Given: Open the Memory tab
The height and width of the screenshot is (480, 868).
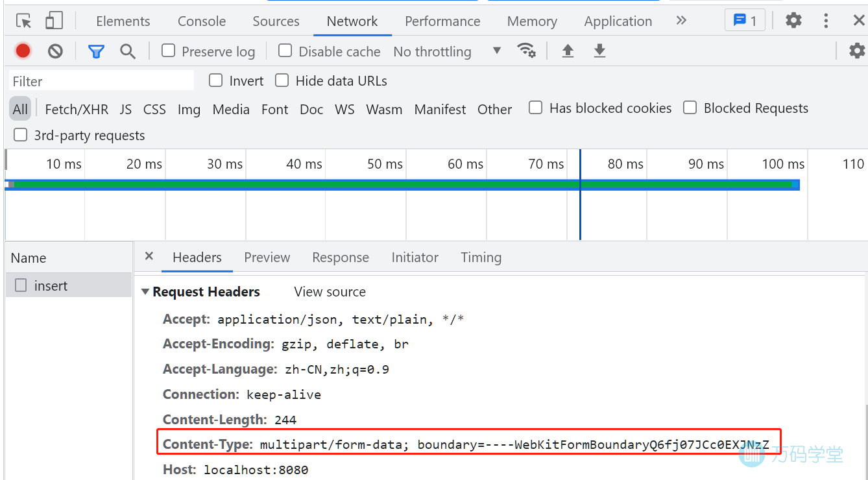Looking at the screenshot, I should 532,21.
